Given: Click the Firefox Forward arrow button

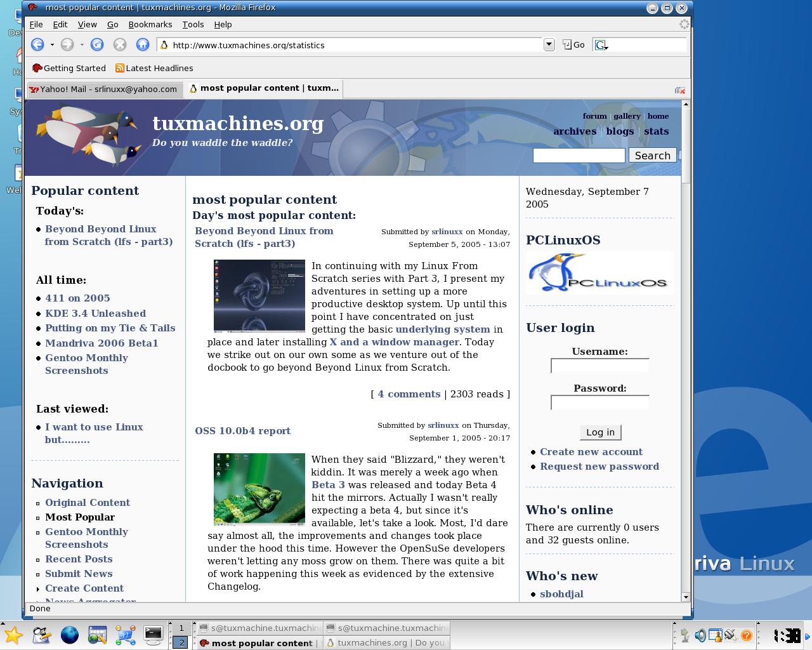Looking at the screenshot, I should coord(67,44).
